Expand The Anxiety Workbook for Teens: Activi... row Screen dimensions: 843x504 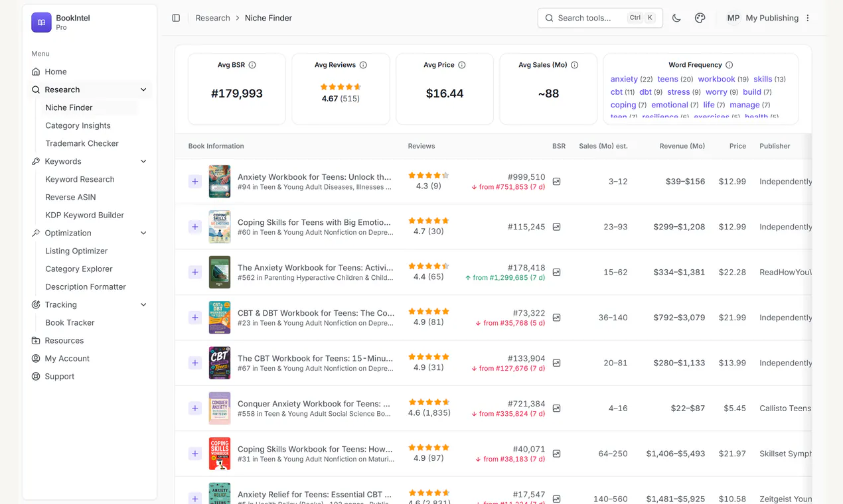pos(195,273)
